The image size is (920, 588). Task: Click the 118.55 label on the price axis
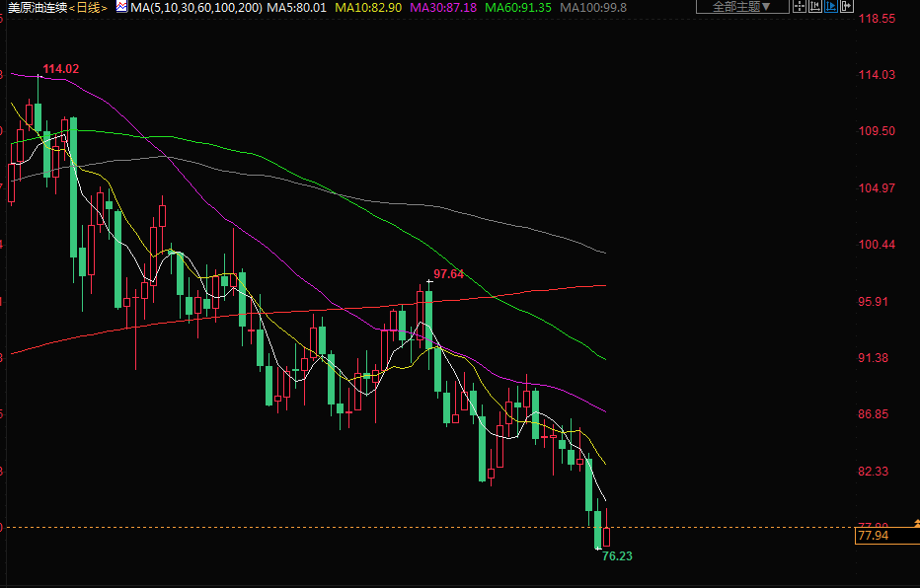click(x=876, y=19)
